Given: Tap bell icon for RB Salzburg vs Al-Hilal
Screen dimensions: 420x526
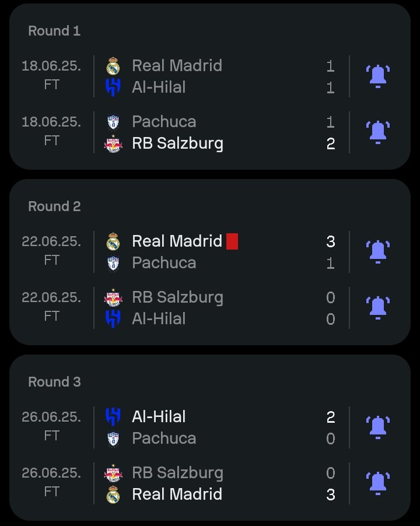Looking at the screenshot, I should (378, 308).
